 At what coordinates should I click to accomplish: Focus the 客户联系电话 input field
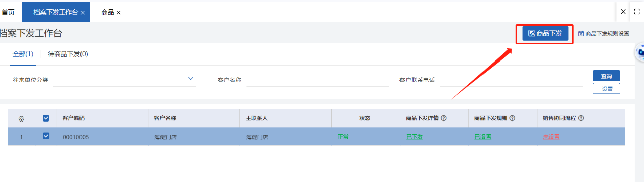point(511,80)
